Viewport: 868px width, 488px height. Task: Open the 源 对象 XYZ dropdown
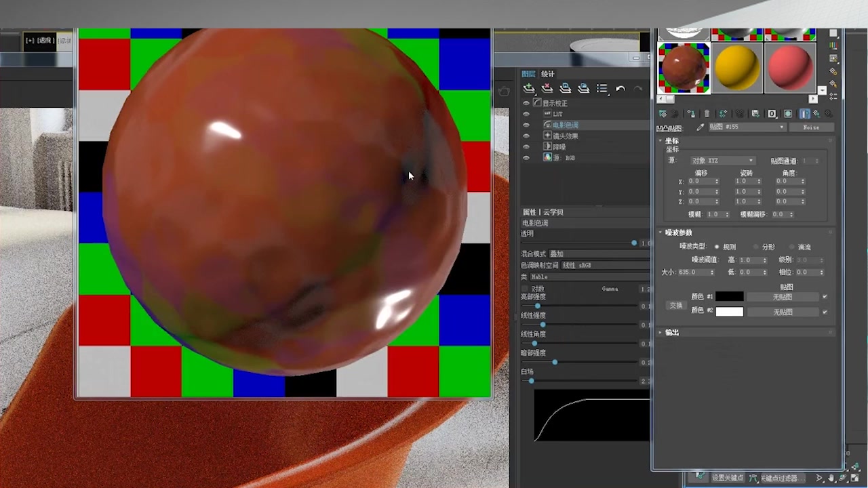pos(722,161)
